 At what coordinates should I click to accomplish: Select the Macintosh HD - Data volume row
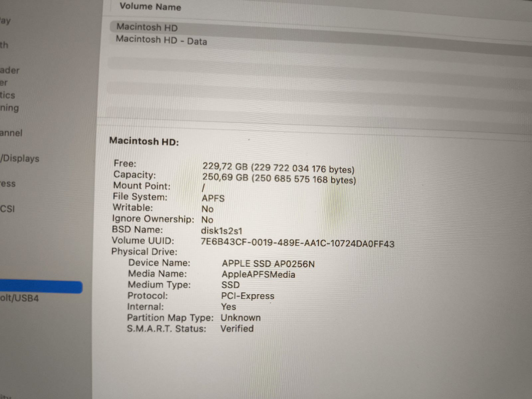pyautogui.click(x=161, y=41)
